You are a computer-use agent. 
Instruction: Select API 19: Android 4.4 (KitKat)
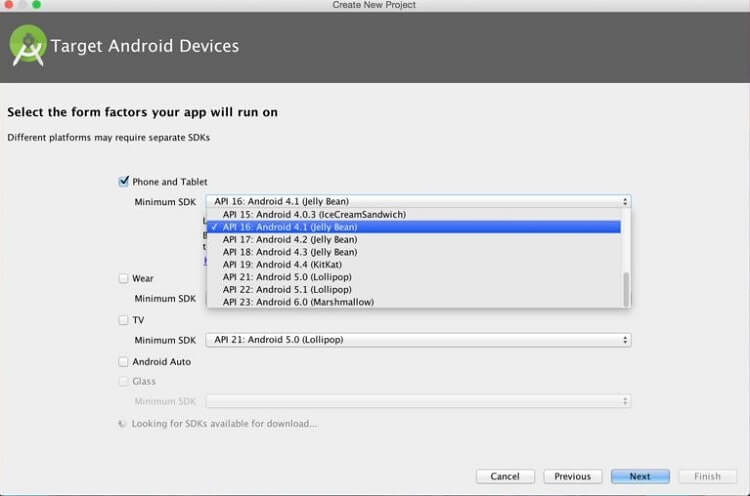tap(414, 264)
